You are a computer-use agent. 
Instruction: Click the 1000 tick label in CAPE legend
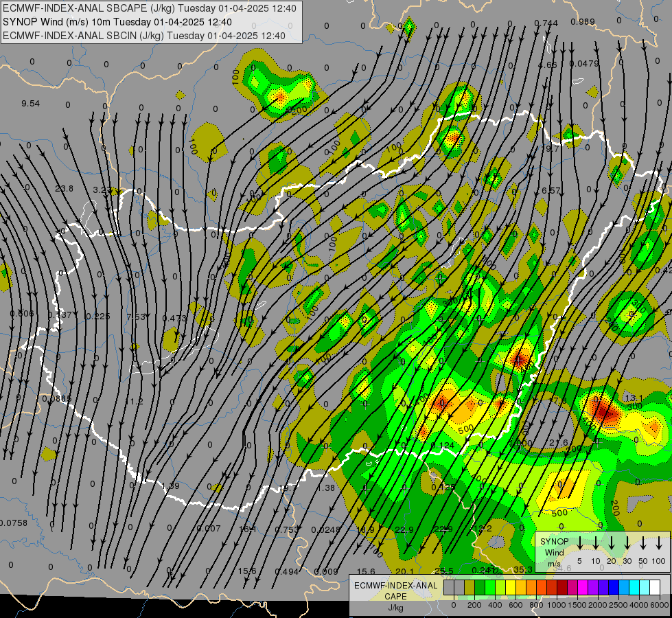[x=557, y=605]
